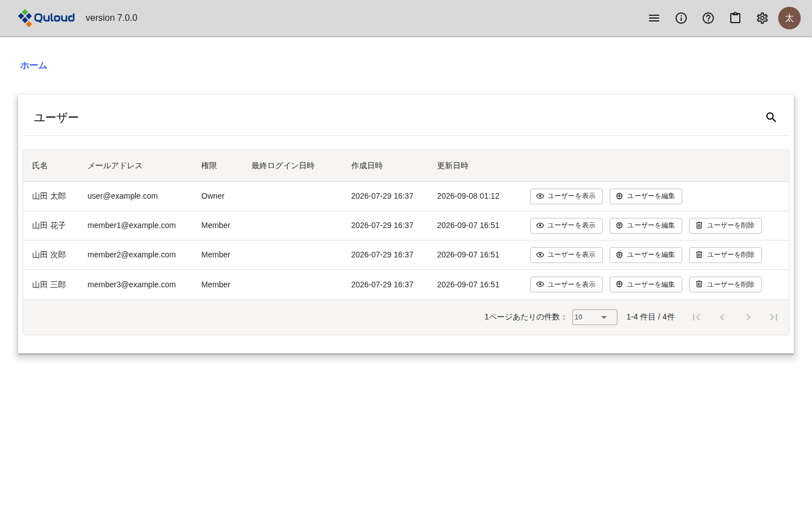812x508 pixels.
Task: Click the 作成日時 column header
Action: click(367, 166)
